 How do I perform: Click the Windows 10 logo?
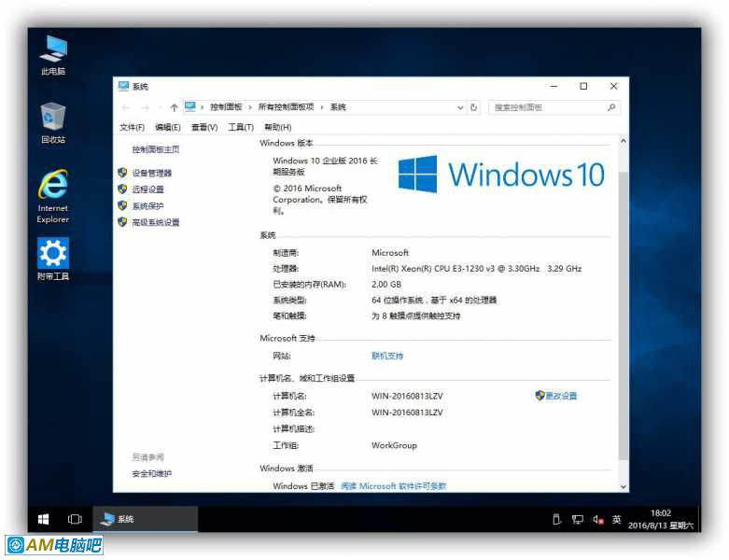pos(501,175)
